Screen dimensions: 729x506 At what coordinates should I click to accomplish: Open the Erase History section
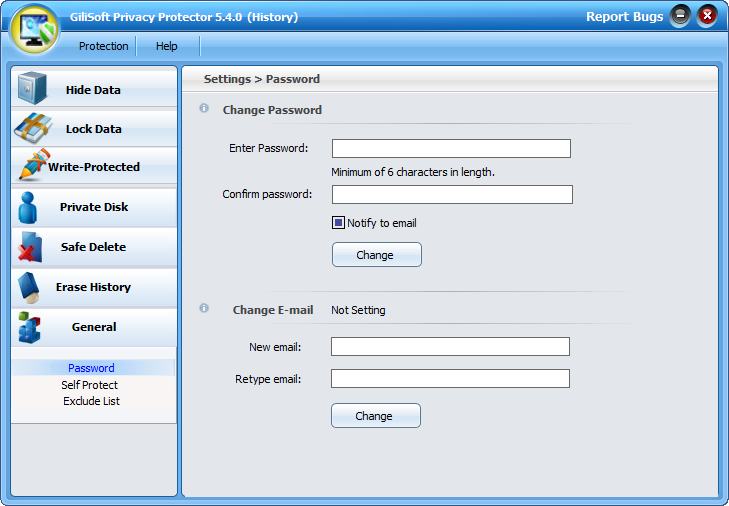point(94,287)
